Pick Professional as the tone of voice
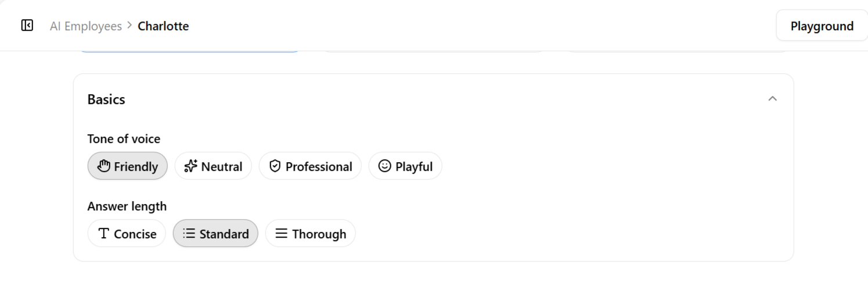The image size is (868, 283). (310, 166)
